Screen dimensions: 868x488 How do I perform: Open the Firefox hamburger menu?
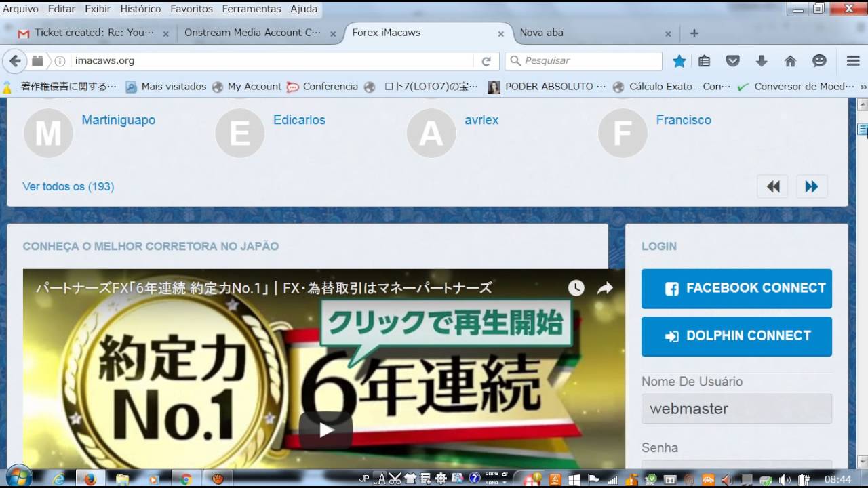tap(853, 61)
